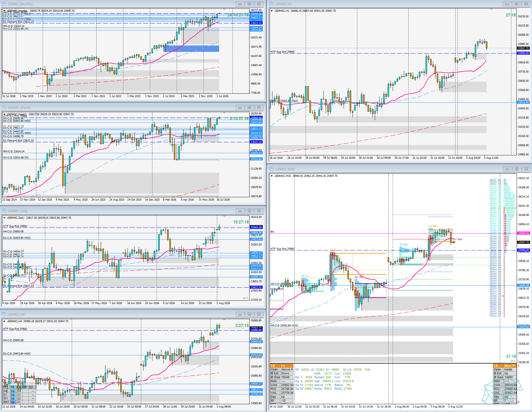
Task: Click the Monday VAH value 26018.94
Action: point(511,385)
